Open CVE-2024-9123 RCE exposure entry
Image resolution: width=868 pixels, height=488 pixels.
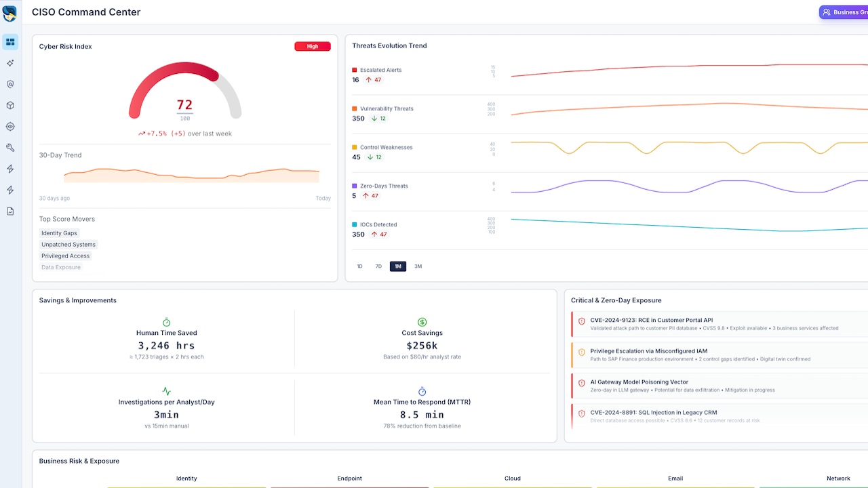720,324
